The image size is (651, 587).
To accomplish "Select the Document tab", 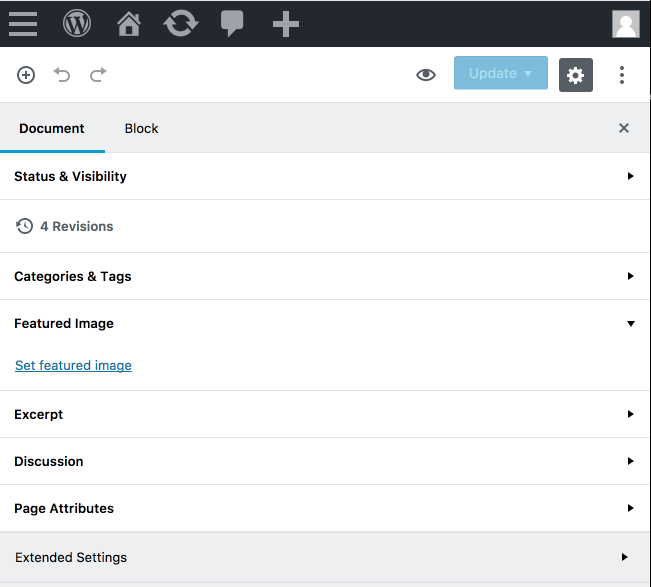I will coord(52,129).
